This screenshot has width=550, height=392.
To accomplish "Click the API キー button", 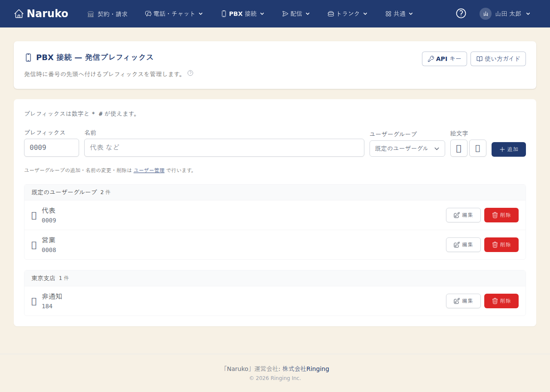I will pos(444,59).
